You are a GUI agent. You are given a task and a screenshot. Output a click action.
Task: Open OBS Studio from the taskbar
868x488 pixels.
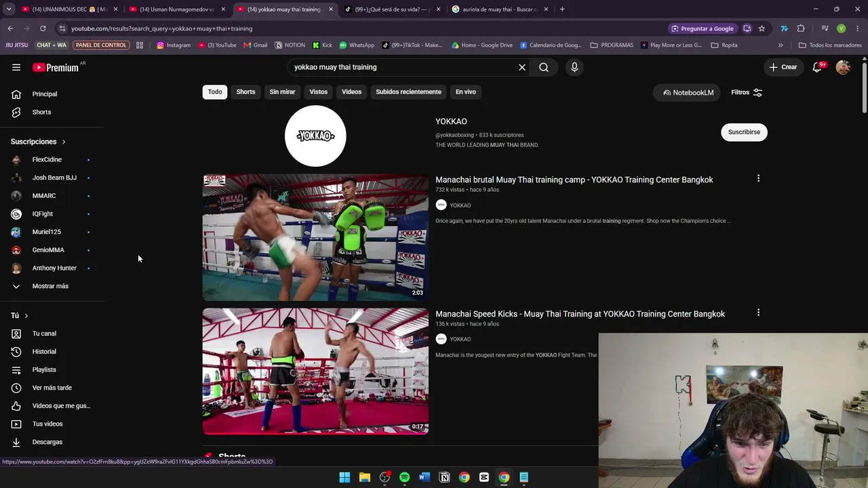tap(384, 477)
